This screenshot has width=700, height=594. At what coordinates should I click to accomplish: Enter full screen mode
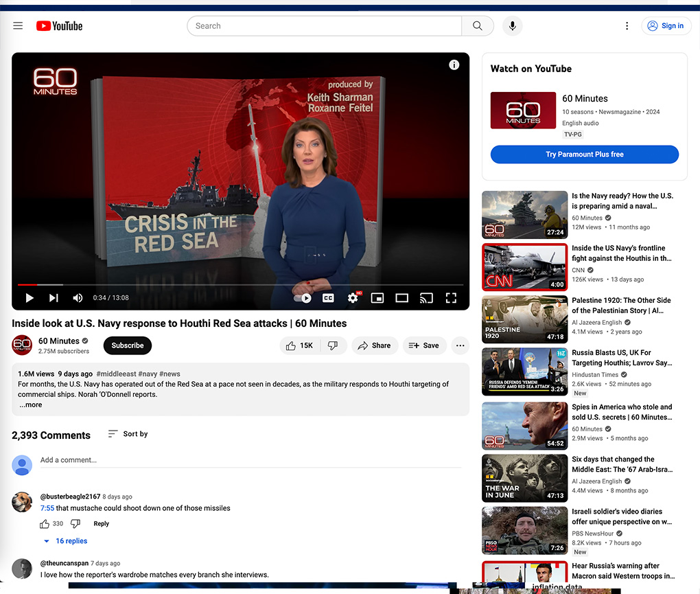tap(451, 298)
